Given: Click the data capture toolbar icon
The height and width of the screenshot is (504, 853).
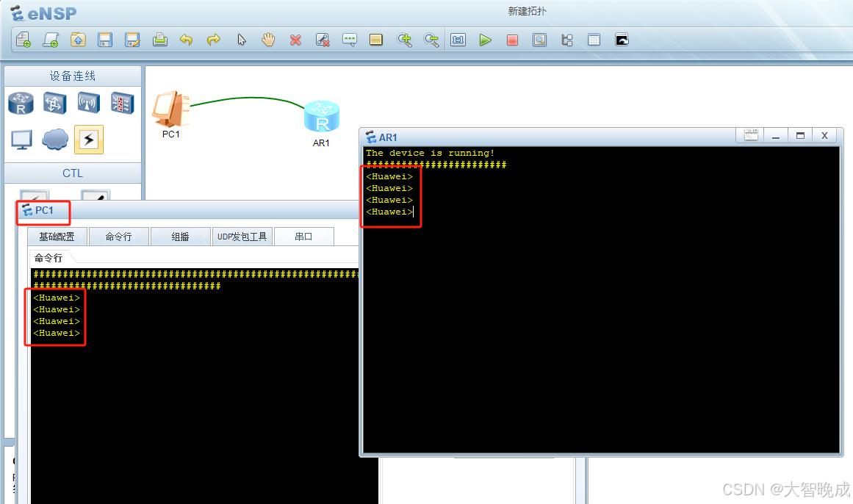Looking at the screenshot, I should click(540, 40).
